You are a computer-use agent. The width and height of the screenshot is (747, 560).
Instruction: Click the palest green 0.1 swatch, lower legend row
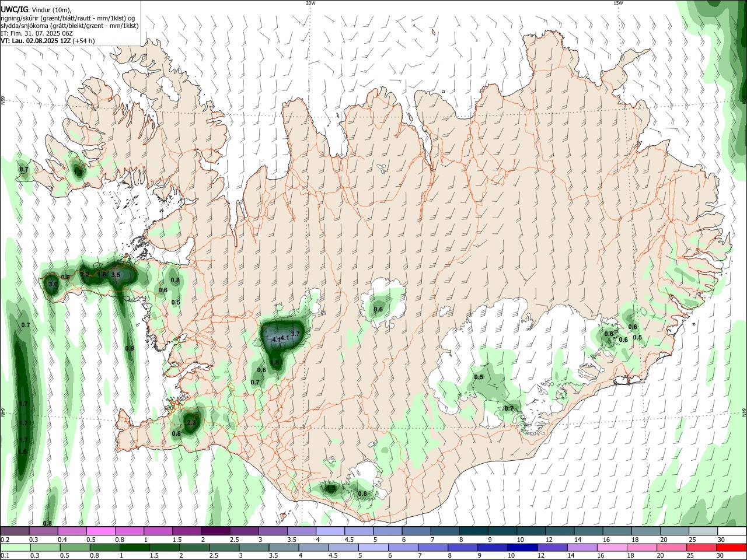pos(15,548)
